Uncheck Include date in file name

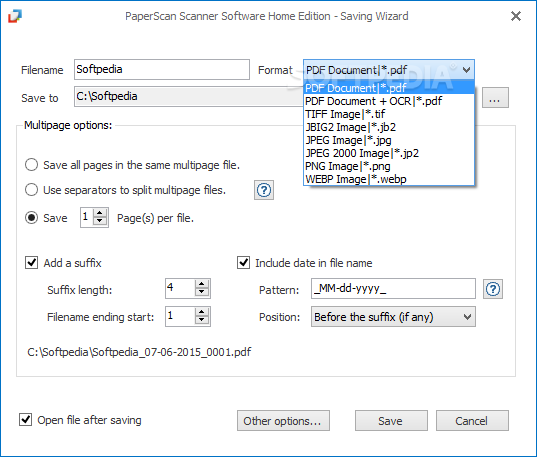243,263
